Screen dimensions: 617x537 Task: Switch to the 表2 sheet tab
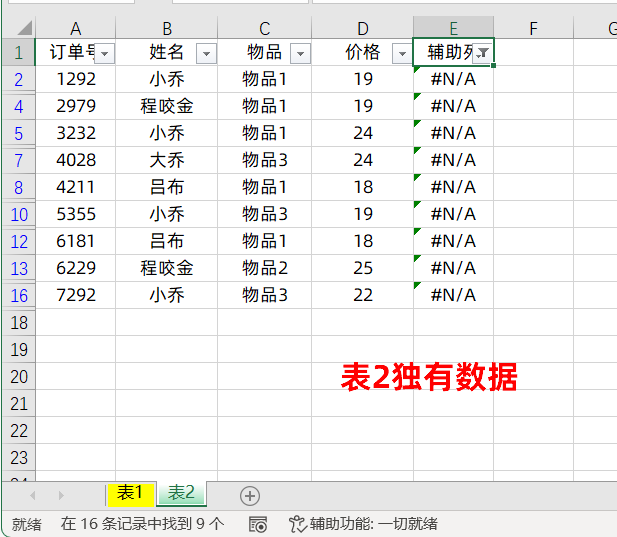[181, 493]
